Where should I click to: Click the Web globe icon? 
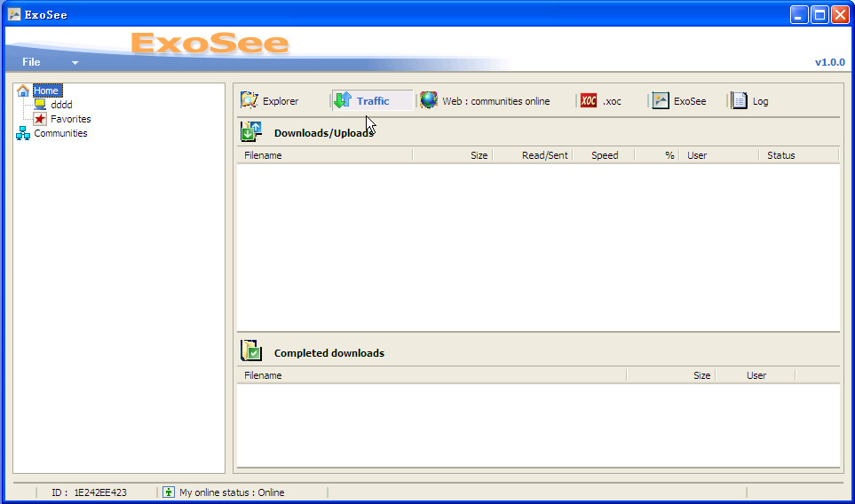(x=429, y=100)
